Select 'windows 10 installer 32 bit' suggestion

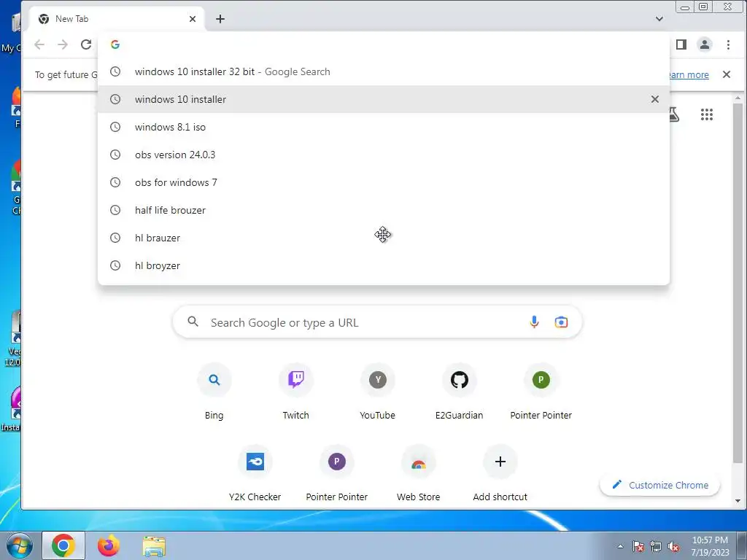pyautogui.click(x=384, y=72)
